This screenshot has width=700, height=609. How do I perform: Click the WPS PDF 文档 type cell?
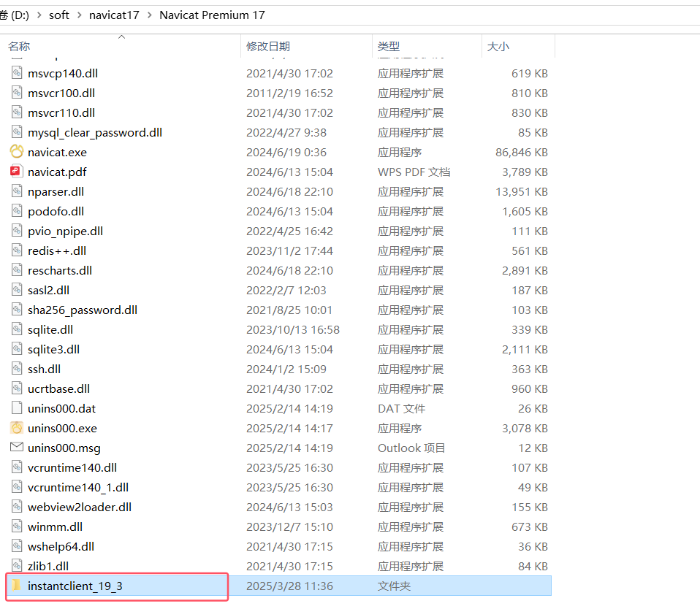pyautogui.click(x=414, y=172)
